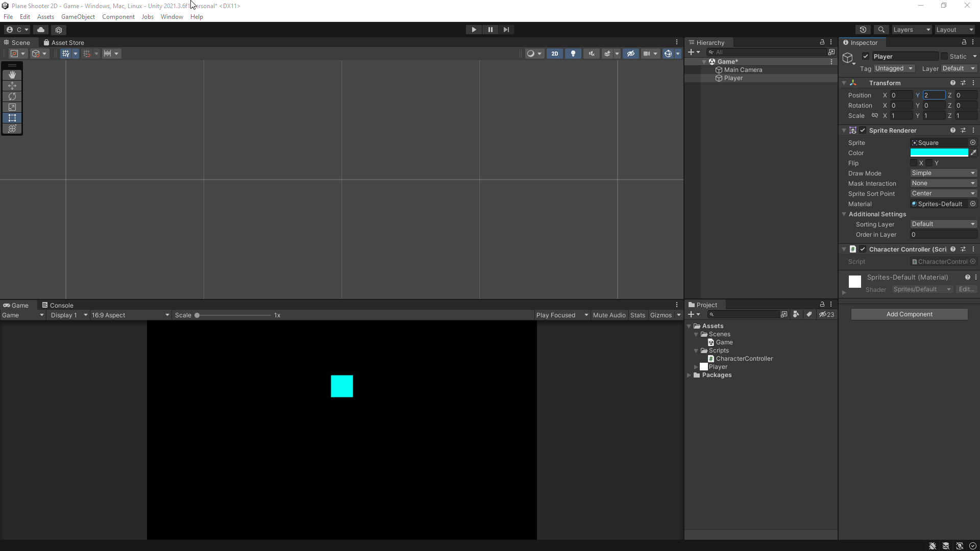This screenshot has height=551, width=980.
Task: Open the editor search with the magnifier icon
Action: pos(881,30)
